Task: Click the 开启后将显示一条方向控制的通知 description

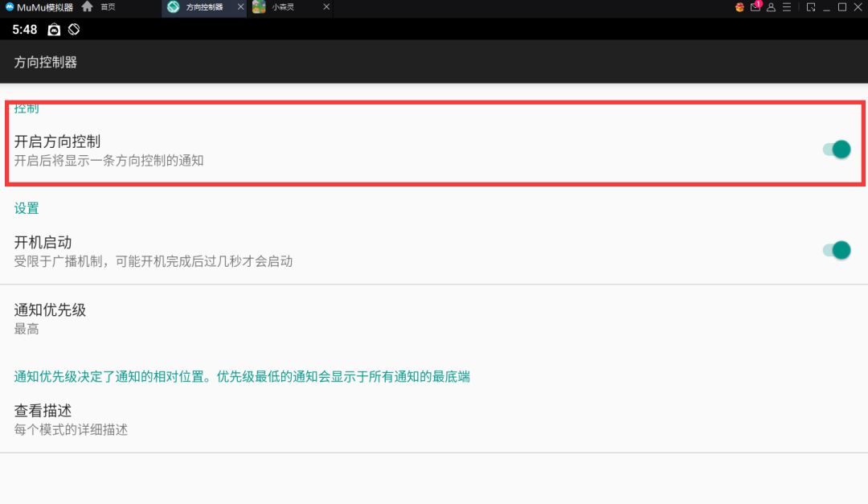Action: coord(109,161)
